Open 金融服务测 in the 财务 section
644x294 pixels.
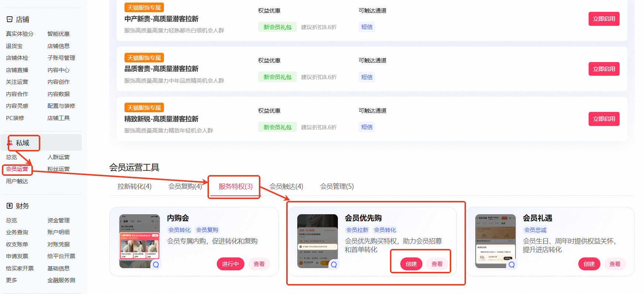point(61,280)
